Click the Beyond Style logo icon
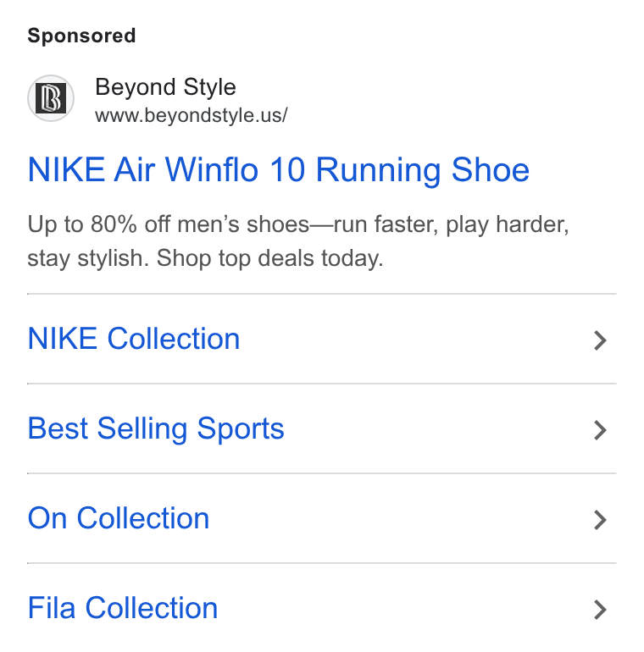This screenshot has width=644, height=652. (x=51, y=98)
